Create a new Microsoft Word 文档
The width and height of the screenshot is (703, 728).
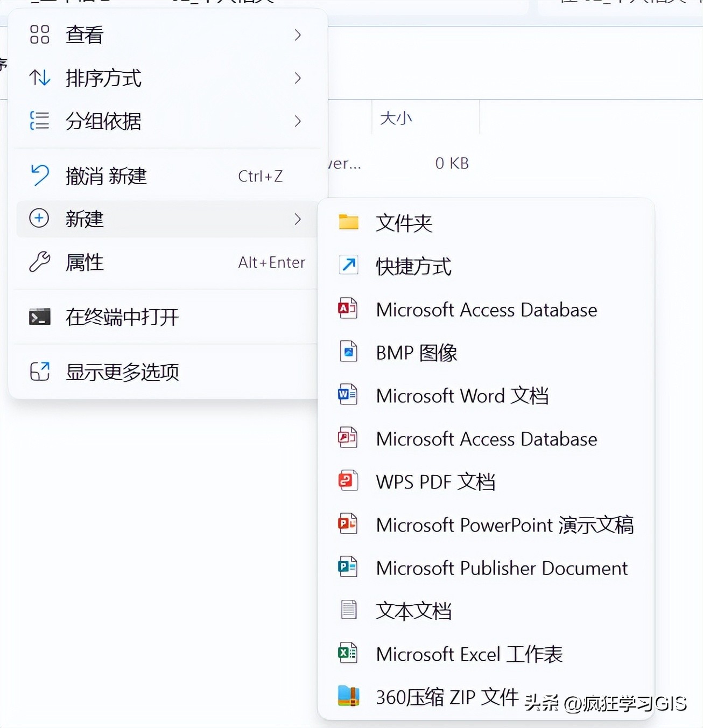486,395
